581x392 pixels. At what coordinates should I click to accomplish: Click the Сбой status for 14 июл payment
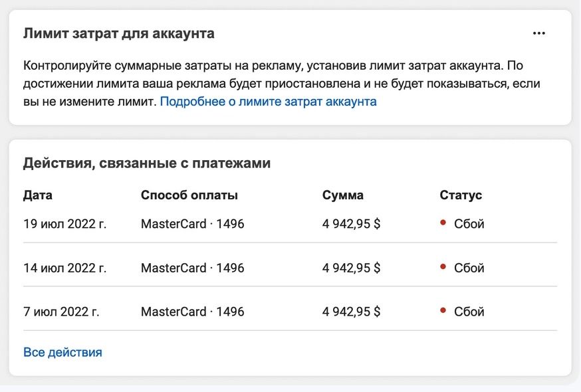click(469, 268)
